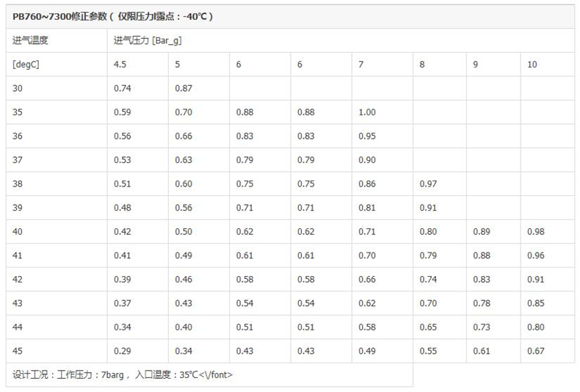Select value 0.49 in the 41 row
This screenshot has width=580, height=392.
[184, 255]
